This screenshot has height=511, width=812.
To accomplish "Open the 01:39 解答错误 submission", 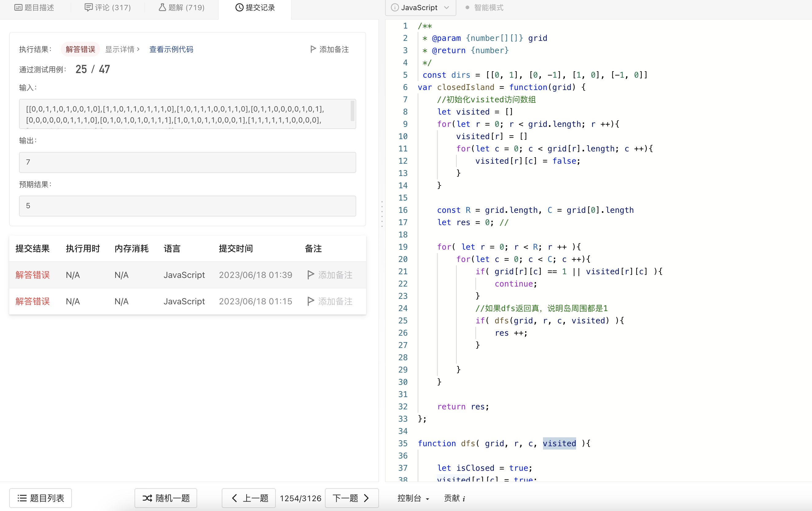I will coord(32,275).
